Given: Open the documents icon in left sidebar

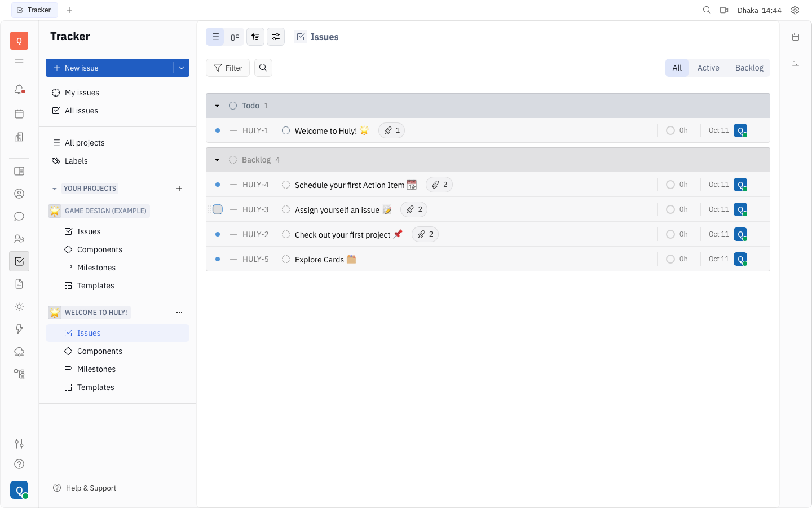Looking at the screenshot, I should pos(19,284).
